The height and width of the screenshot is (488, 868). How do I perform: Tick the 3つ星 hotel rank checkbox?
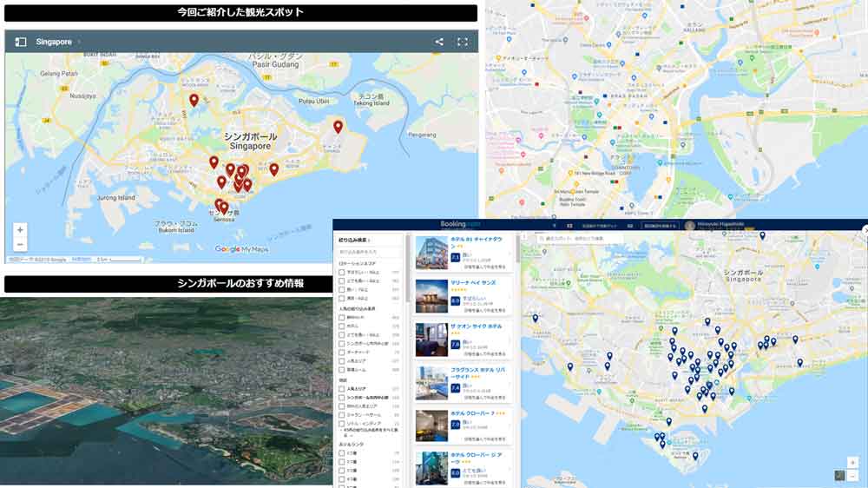pyautogui.click(x=341, y=471)
